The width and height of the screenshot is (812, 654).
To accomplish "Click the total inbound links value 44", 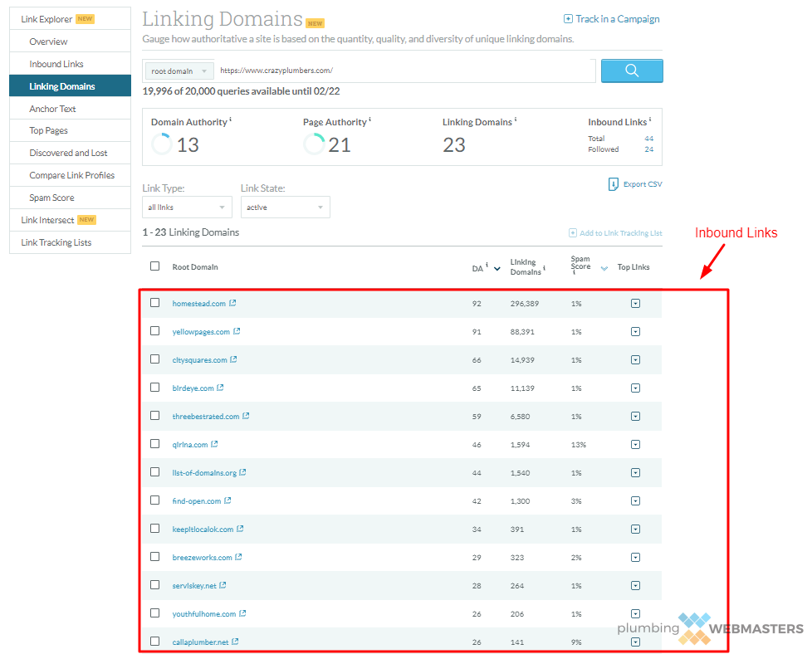I will click(x=649, y=139).
